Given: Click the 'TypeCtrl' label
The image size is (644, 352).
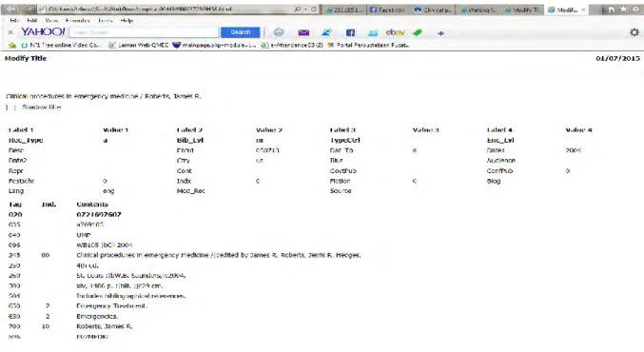Looking at the screenshot, I should coord(344,141).
